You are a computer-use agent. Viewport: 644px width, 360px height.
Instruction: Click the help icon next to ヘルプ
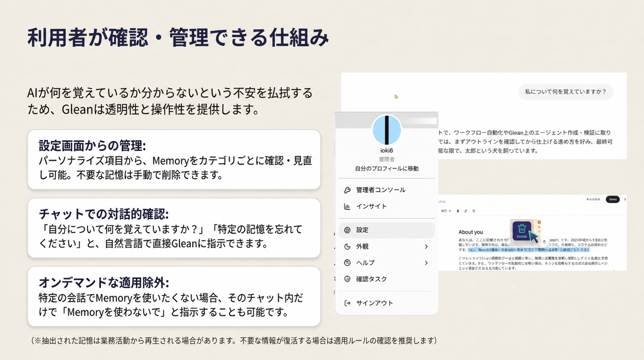347,263
